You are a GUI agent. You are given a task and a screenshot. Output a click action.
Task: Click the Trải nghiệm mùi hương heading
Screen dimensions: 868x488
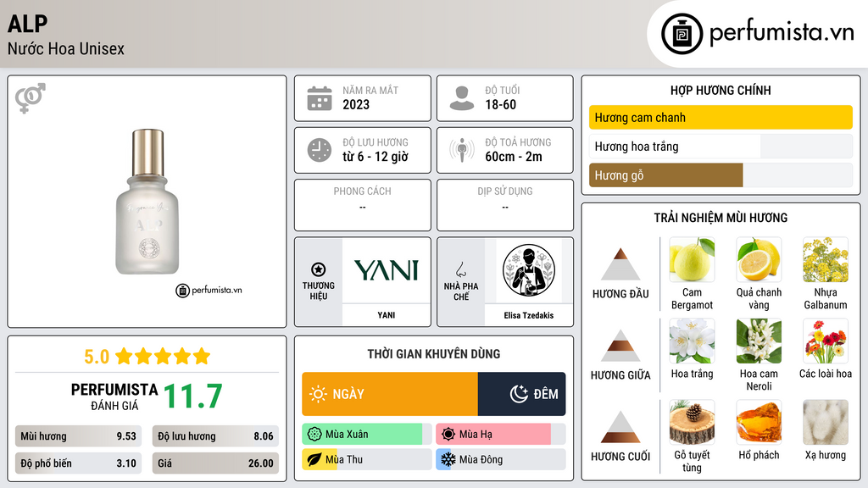pos(721,218)
